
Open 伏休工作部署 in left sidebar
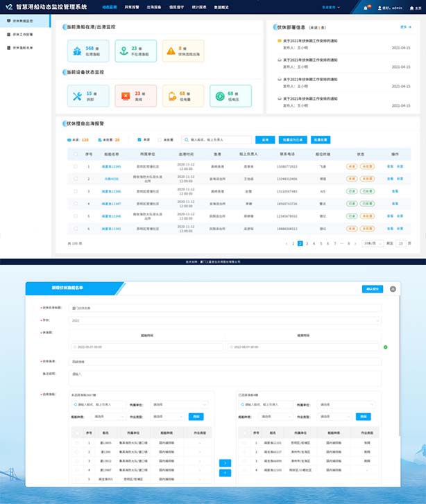(x=26, y=34)
